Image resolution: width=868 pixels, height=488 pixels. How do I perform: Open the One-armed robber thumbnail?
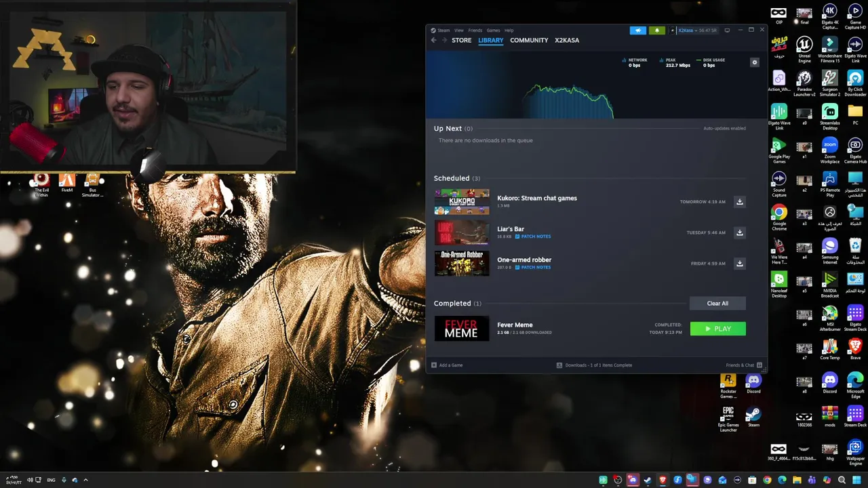(x=461, y=264)
